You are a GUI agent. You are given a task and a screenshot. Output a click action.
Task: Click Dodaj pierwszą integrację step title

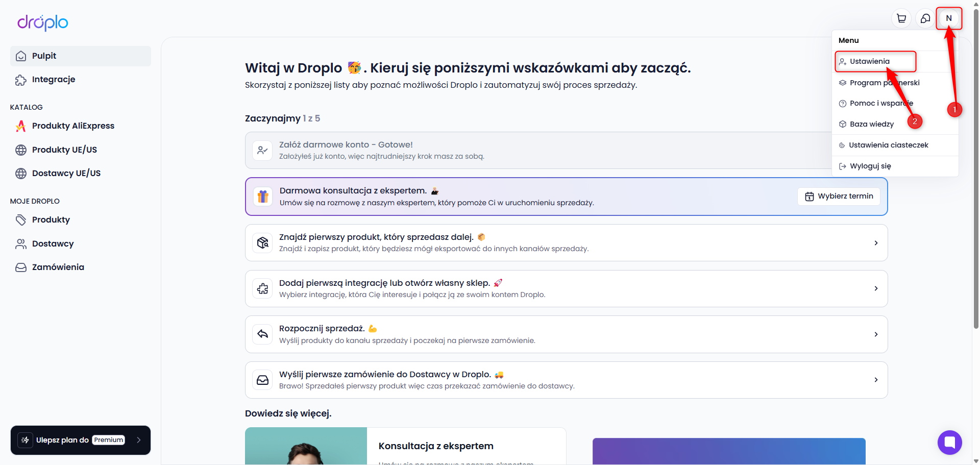click(384, 283)
